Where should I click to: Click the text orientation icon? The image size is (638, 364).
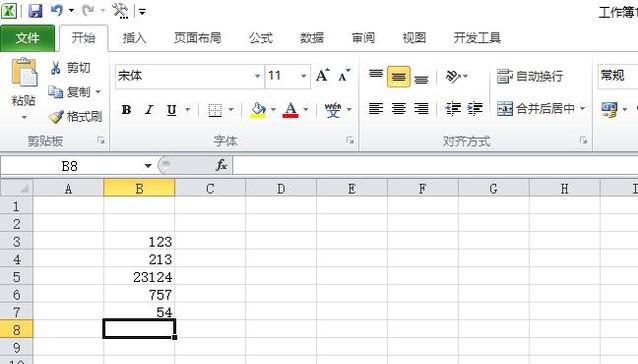453,76
